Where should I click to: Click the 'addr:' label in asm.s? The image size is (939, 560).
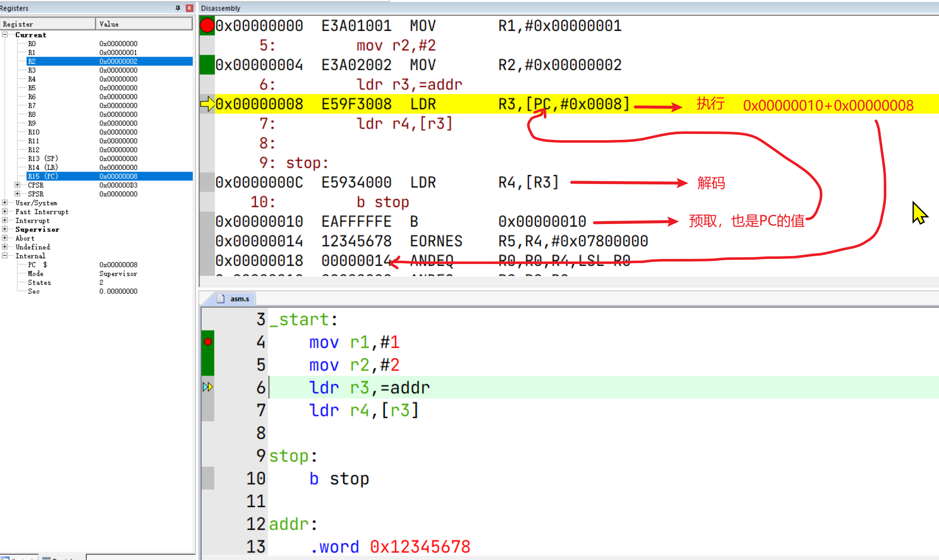[293, 524]
